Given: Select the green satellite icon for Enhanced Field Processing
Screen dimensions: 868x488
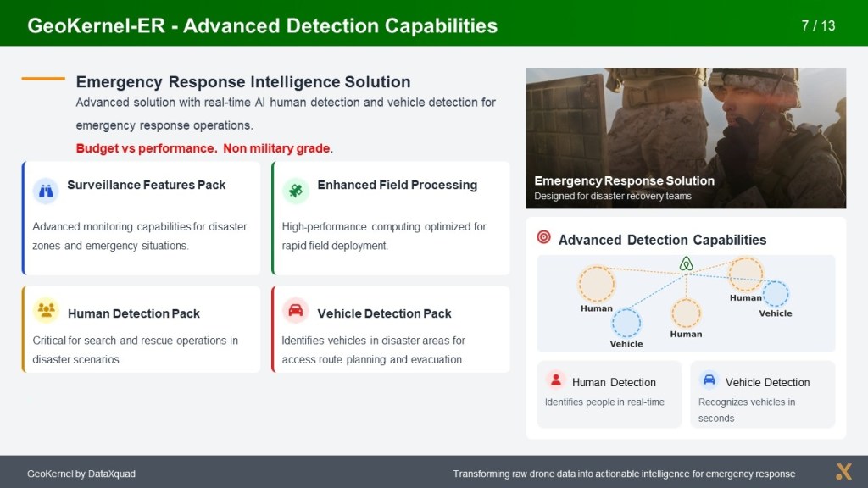Looking at the screenshot, I should click(x=295, y=191).
